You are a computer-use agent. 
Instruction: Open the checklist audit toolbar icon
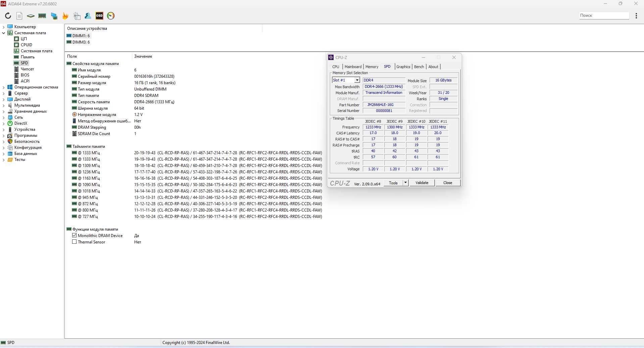[x=77, y=16]
